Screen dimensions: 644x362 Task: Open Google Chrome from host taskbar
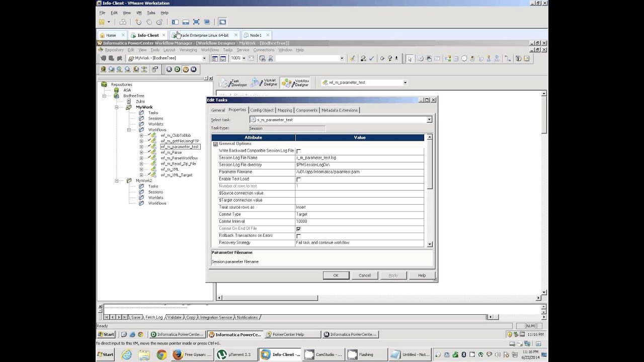[x=162, y=354]
